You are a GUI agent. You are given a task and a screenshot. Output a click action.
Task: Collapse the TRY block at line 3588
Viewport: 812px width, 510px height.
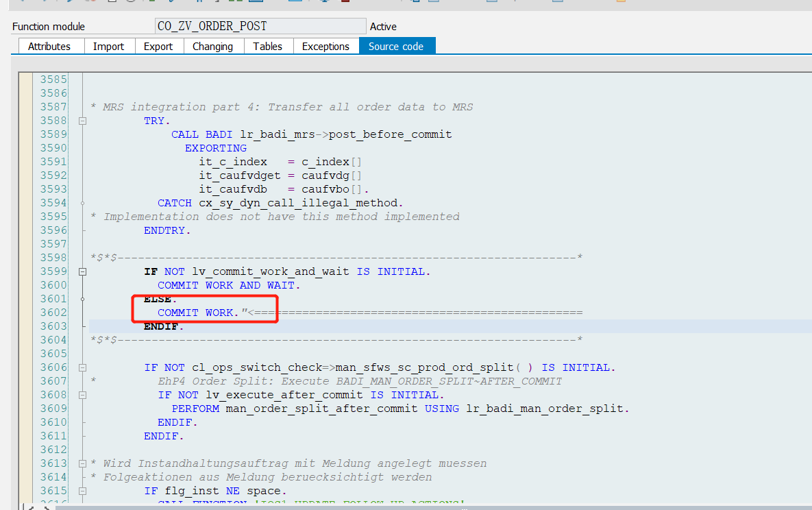83,120
